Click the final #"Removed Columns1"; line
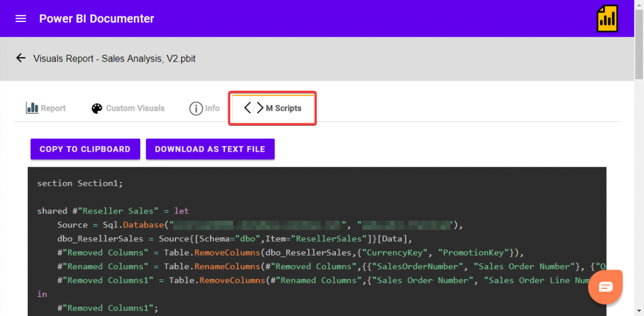The width and height of the screenshot is (644, 316). tap(108, 308)
